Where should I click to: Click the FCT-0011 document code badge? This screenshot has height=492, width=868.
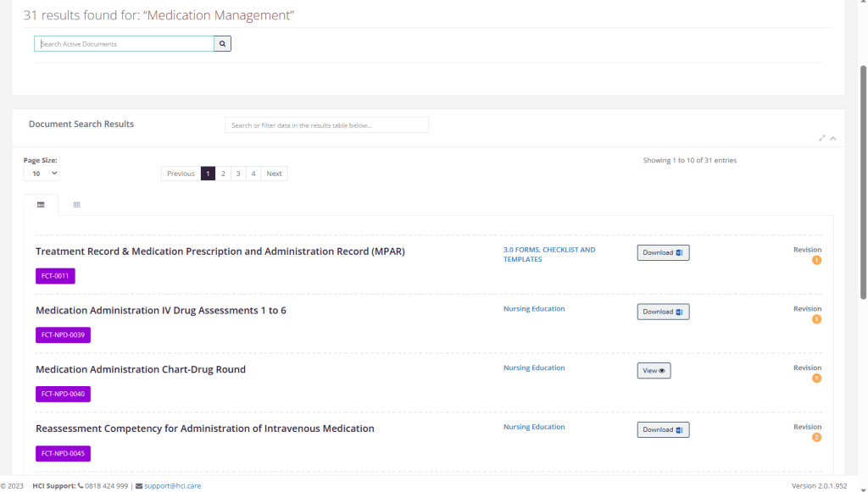(55, 276)
